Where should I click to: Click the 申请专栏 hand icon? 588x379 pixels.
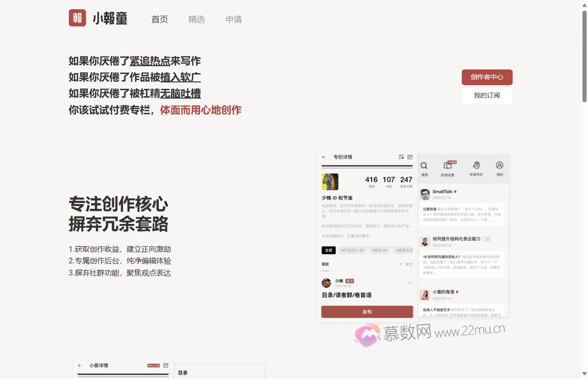click(476, 166)
